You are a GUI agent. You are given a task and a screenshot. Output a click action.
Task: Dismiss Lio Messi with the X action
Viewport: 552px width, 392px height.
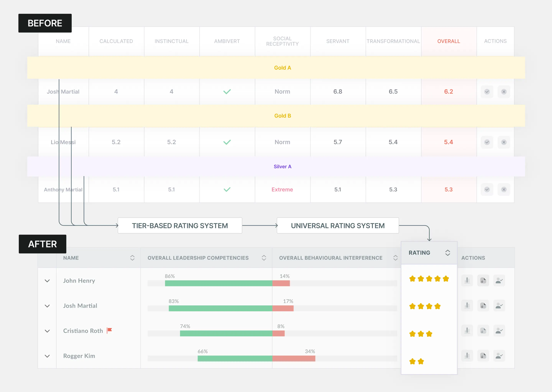[x=504, y=142]
